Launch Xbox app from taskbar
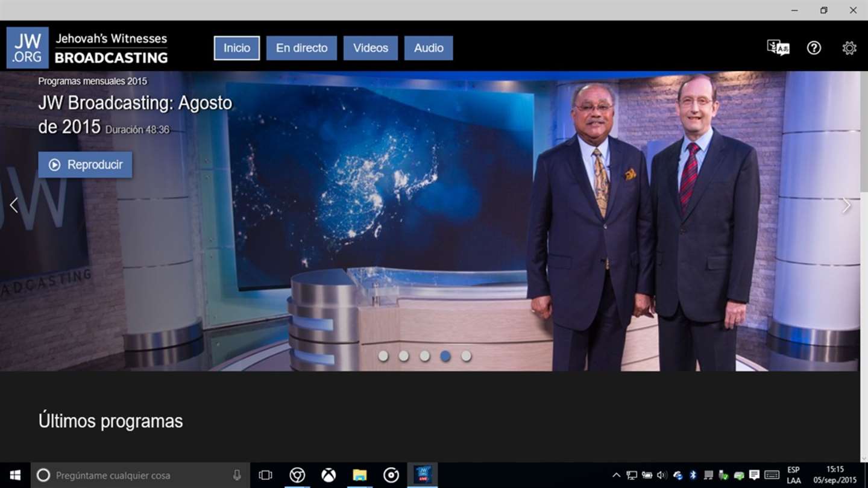 pyautogui.click(x=329, y=475)
